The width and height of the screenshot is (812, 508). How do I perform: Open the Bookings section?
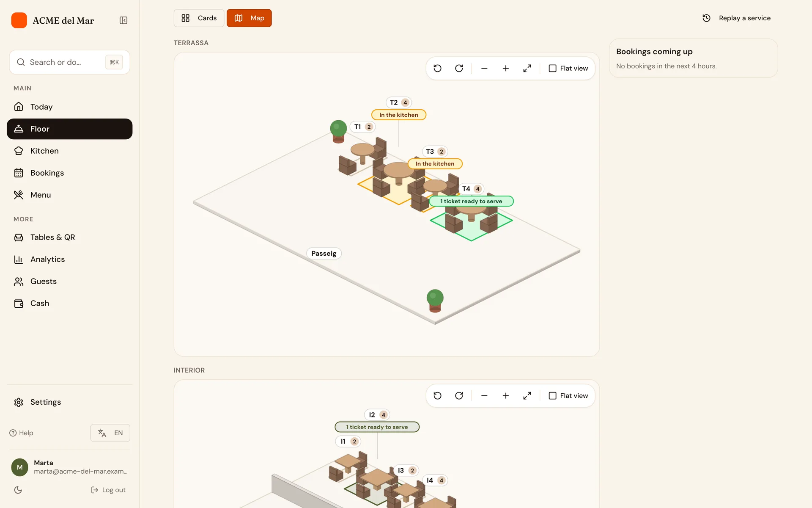pyautogui.click(x=69, y=173)
